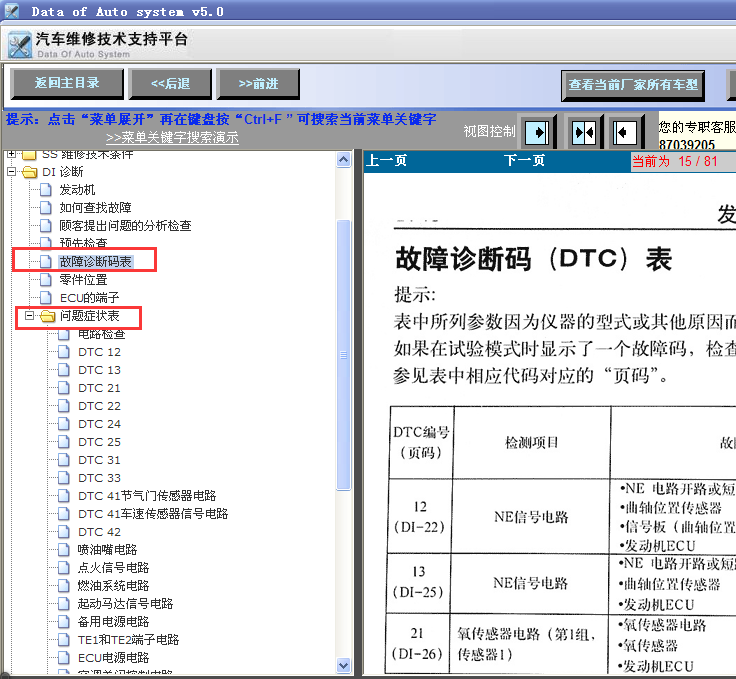Click tree panel scrollbar down arrow
Viewport: 736px width, 679px height.
click(344, 665)
